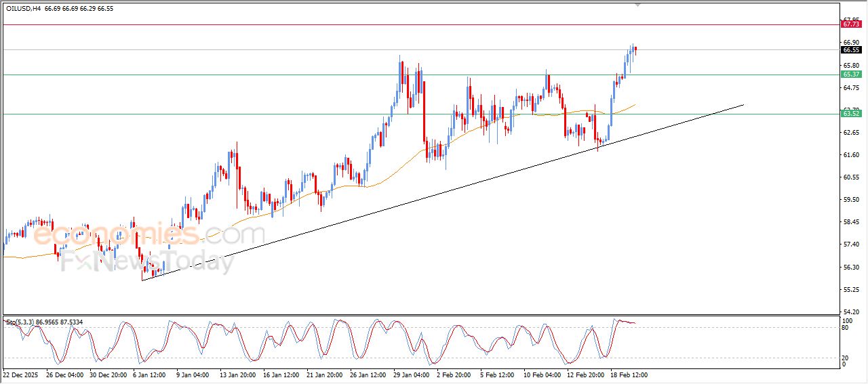Click the 55.25 price axis value
This screenshot has height=384, width=868.
coord(851,289)
